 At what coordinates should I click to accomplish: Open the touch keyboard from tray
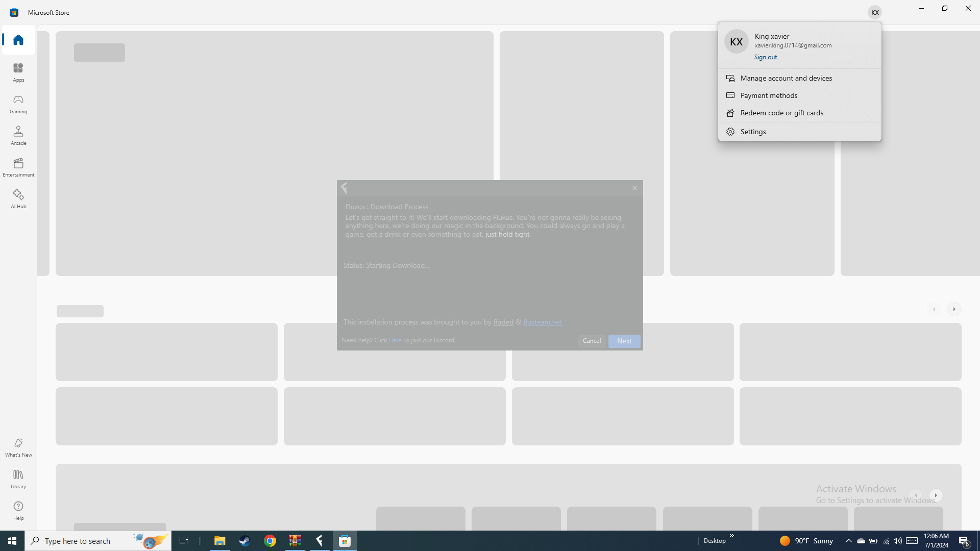coord(912,541)
